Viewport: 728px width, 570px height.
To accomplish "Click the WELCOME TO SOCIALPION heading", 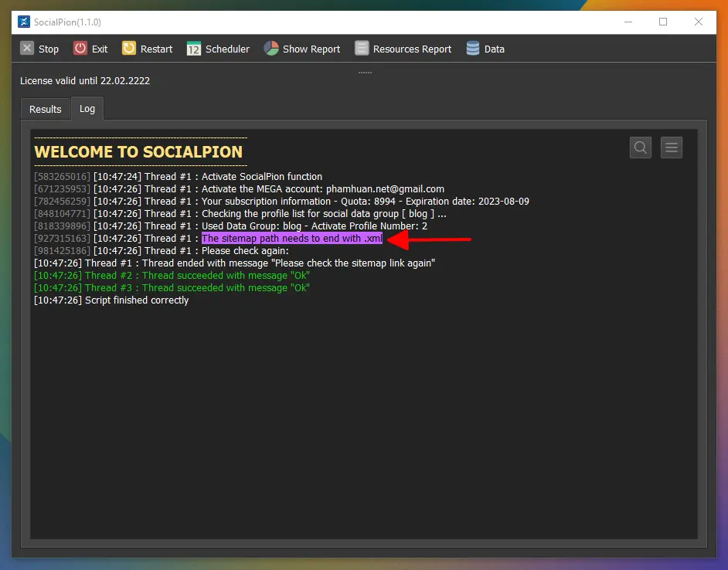I will click(138, 152).
